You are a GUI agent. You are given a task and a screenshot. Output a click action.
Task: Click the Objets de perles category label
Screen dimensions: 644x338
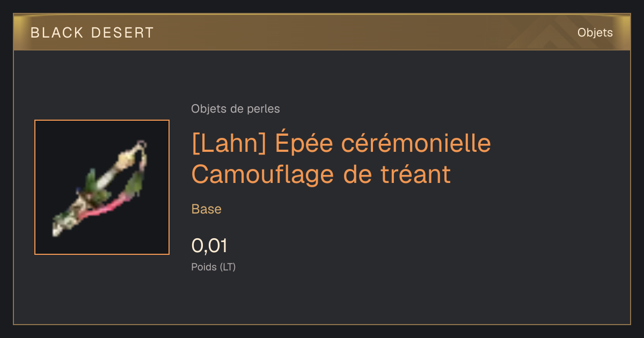236,109
